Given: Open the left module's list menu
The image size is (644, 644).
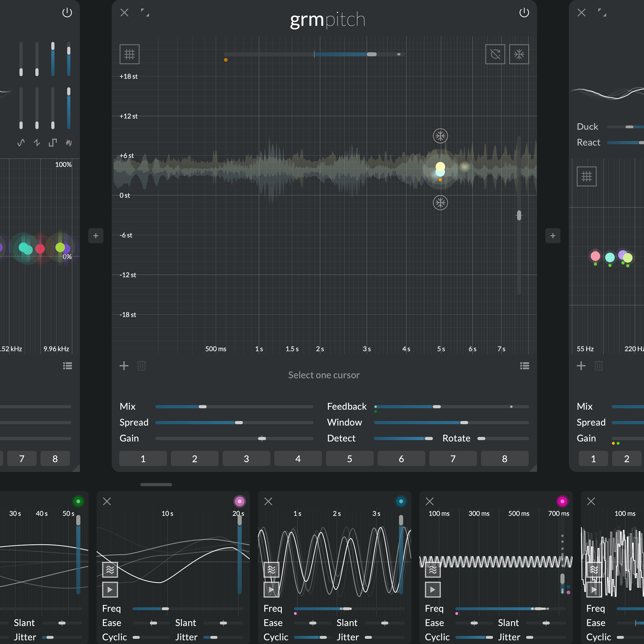Looking at the screenshot, I should click(68, 366).
